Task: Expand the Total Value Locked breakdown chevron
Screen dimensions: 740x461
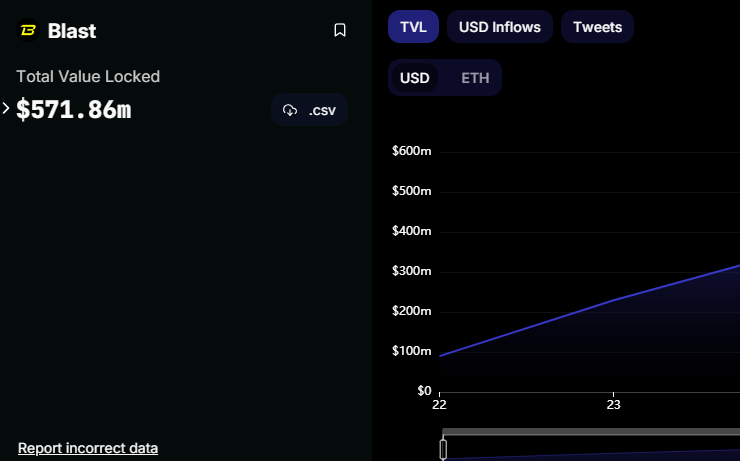Action: 6,109
